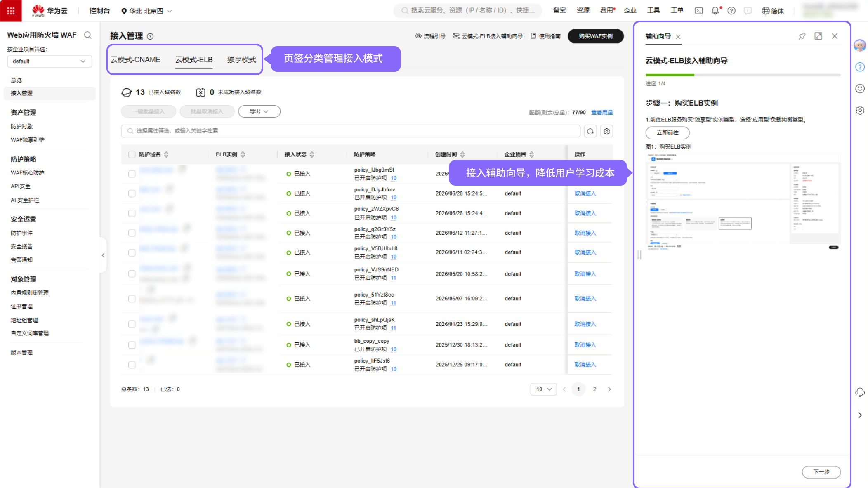
Task: Check the row with policy_q2Gr3Y5z
Action: pos(132,233)
